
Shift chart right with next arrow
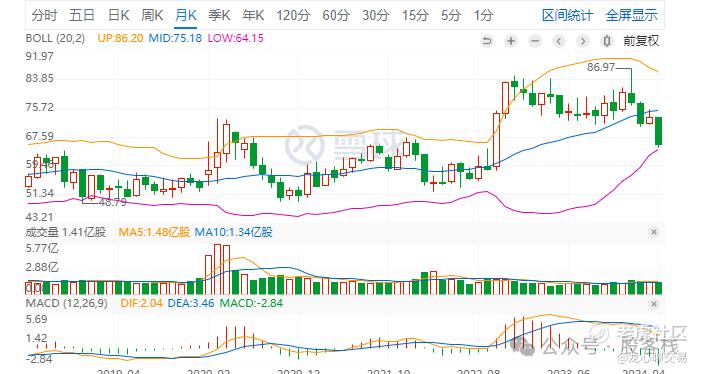click(583, 42)
